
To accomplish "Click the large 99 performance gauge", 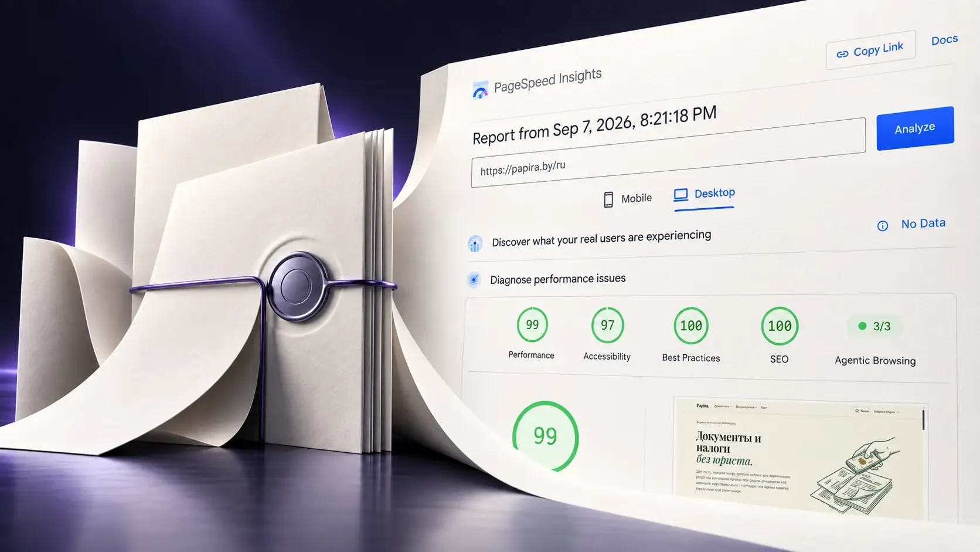I will [545, 436].
